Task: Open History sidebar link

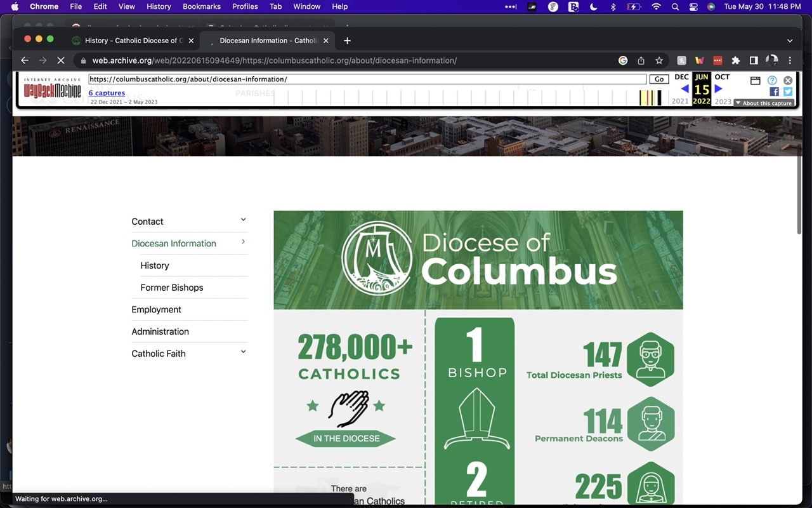Action: point(155,265)
